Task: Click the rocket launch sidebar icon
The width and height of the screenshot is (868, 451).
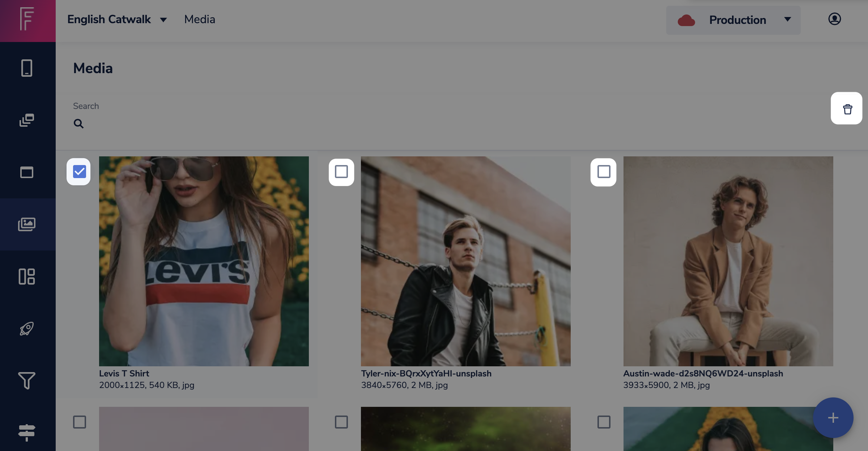Action: pyautogui.click(x=27, y=329)
